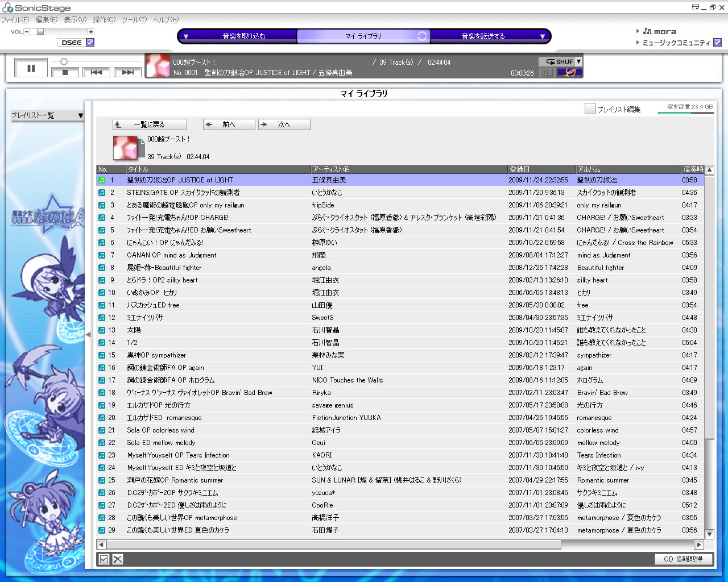728x582 pixels.
Task: Sort by the 登録日 column header
Action: click(541, 169)
